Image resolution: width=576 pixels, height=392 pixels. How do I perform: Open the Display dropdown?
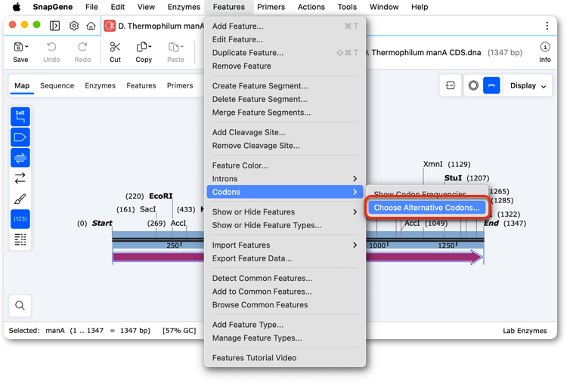pyautogui.click(x=528, y=85)
